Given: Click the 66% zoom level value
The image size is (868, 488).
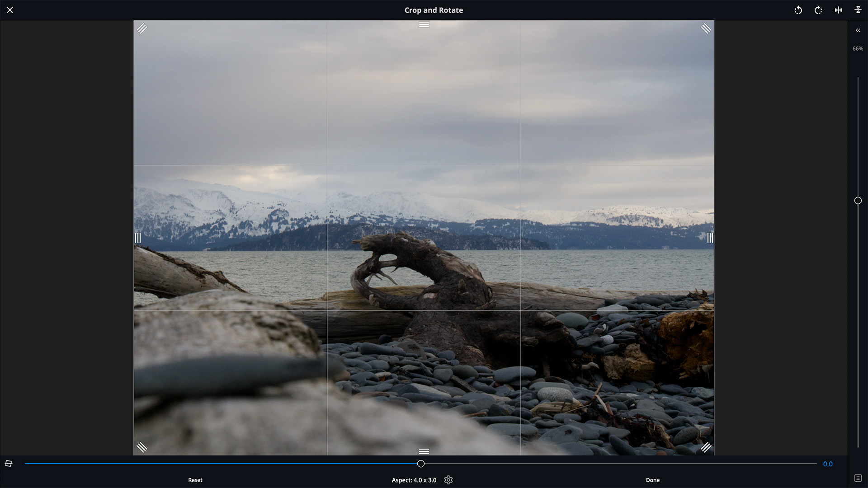Looking at the screenshot, I should (858, 48).
